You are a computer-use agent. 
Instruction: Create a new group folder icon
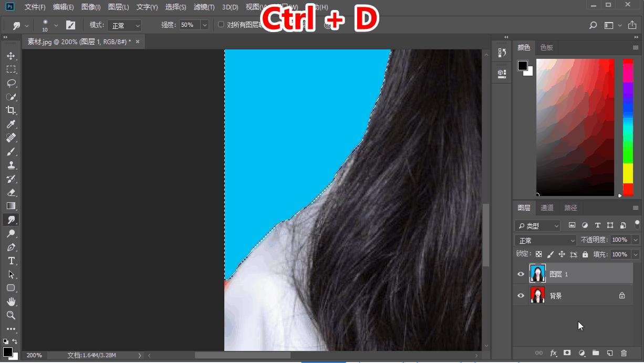pyautogui.click(x=596, y=354)
